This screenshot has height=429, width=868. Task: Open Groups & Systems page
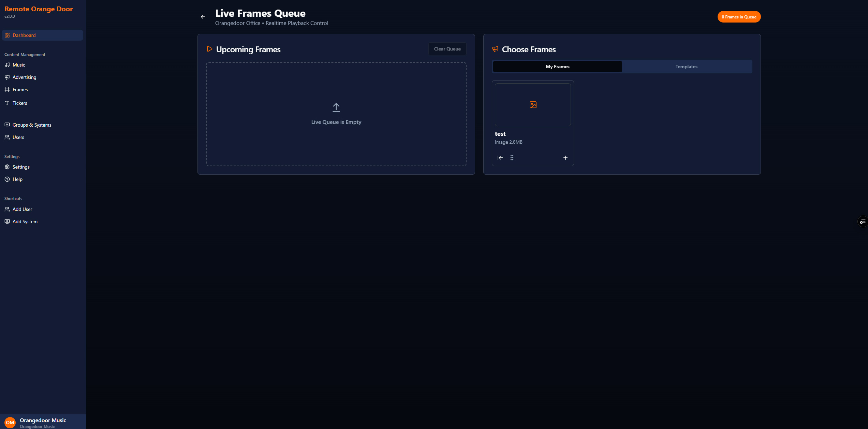32,125
